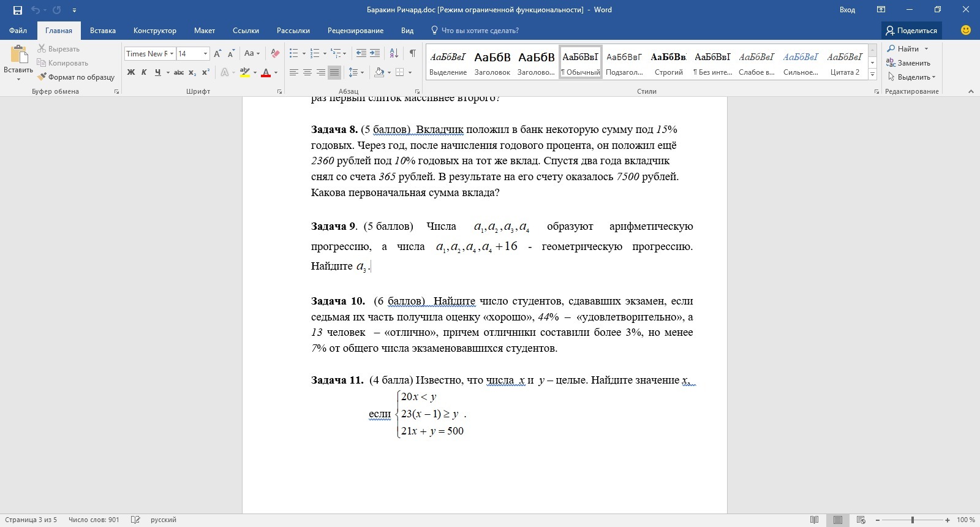Viewport: 980px width, 527px height.
Task: Open the Вставка ribbon tab
Action: coord(103,31)
